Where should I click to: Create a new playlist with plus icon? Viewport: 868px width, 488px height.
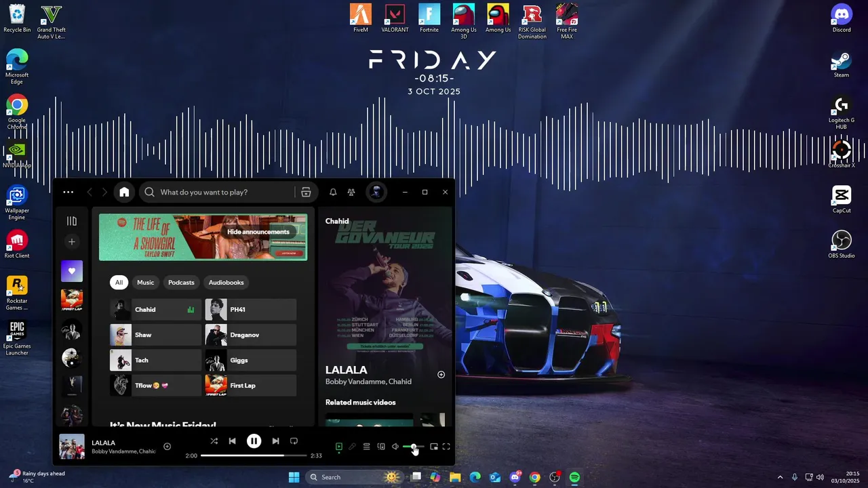(72, 242)
